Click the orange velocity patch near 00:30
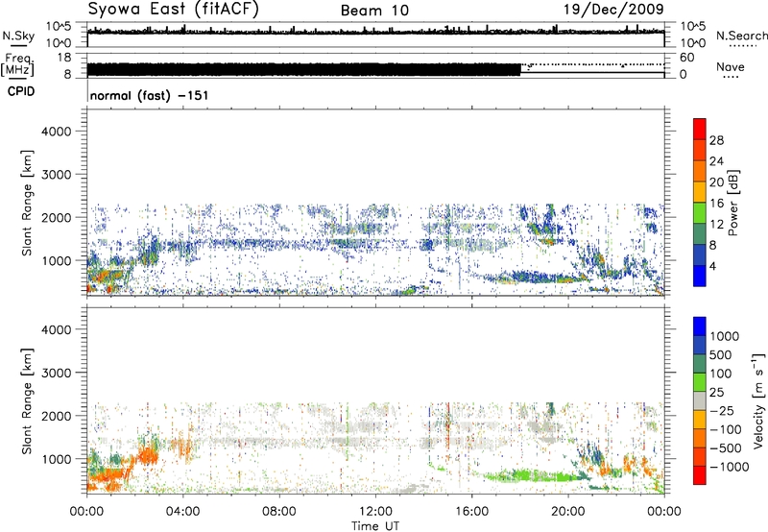 point(106,476)
